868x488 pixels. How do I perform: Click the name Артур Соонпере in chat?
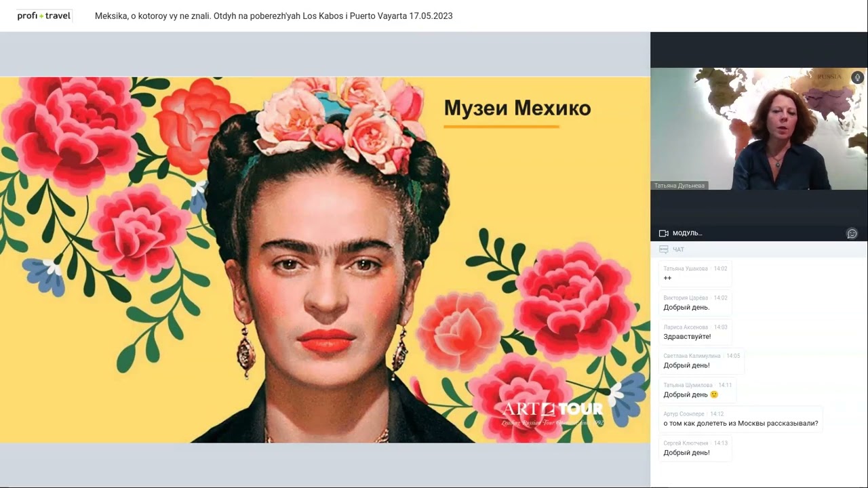(684, 414)
